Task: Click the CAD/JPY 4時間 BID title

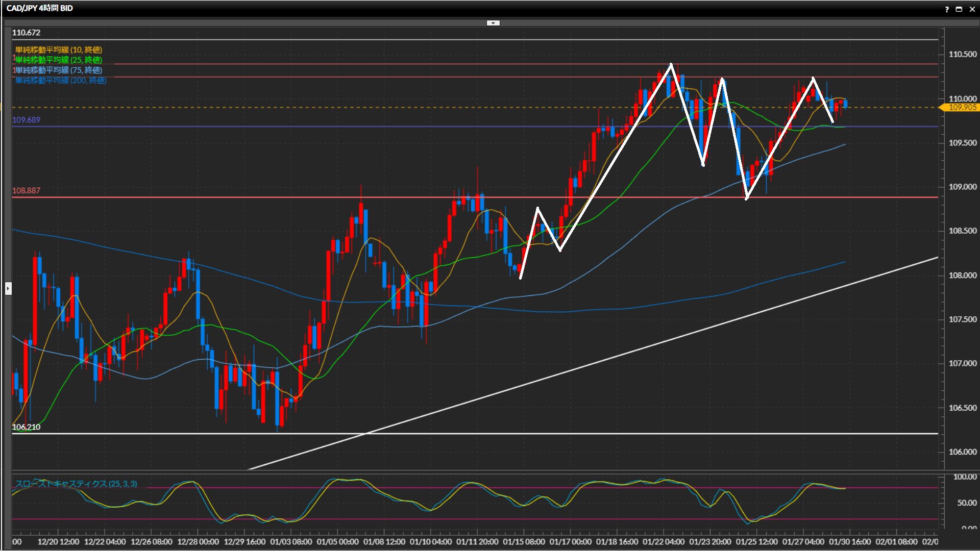Action: pyautogui.click(x=40, y=8)
